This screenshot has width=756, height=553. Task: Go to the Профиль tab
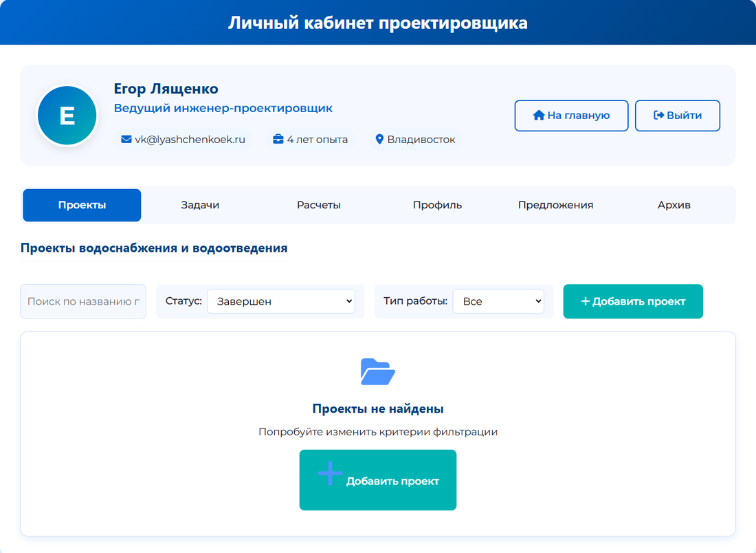tap(437, 205)
